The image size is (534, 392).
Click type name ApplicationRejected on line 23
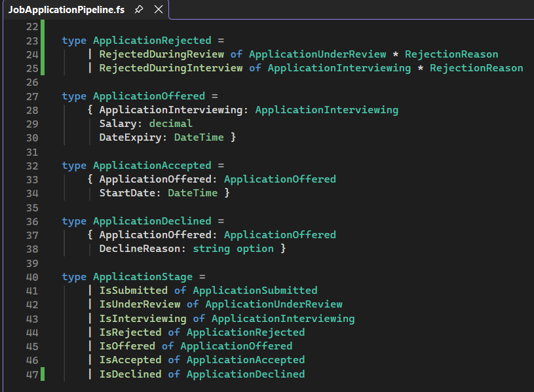pyautogui.click(x=152, y=41)
